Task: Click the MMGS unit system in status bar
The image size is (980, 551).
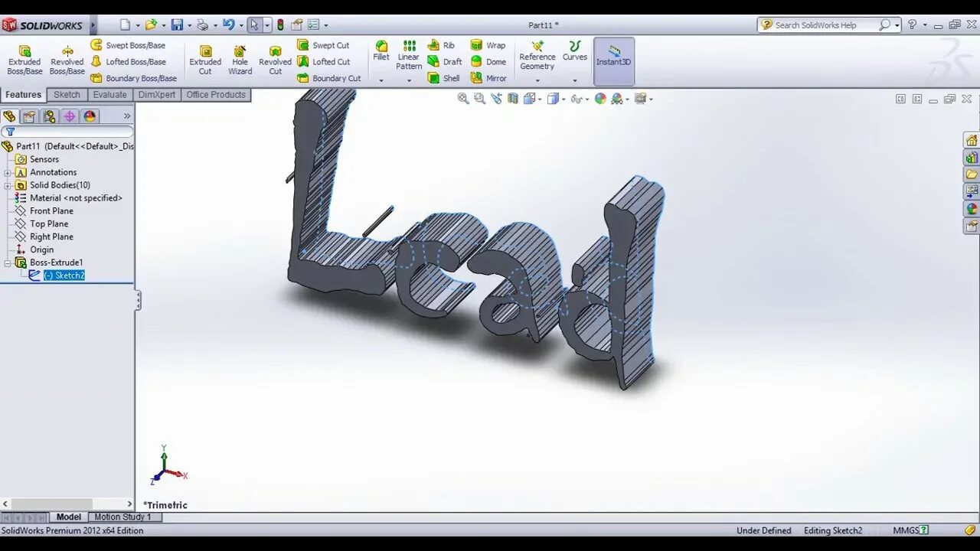Action: [x=906, y=530]
